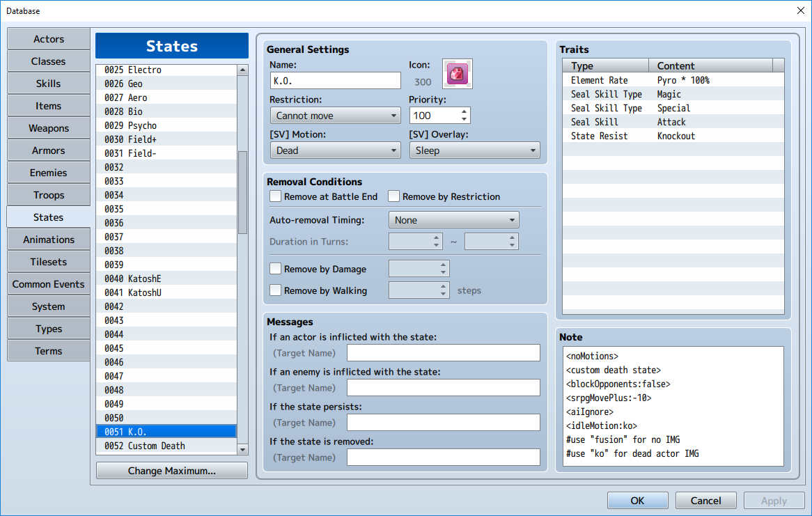Select state 0041 KatoshU
This screenshot has height=516, width=812.
[x=166, y=292]
